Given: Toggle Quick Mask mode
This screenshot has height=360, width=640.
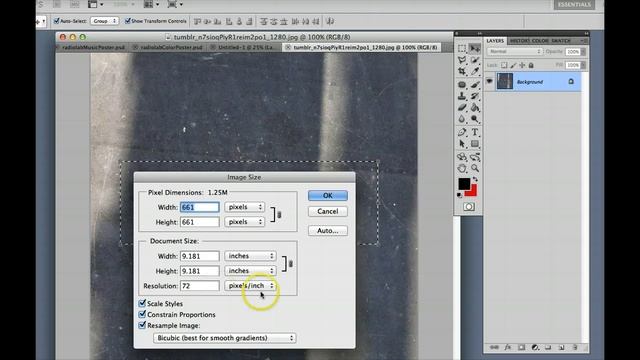Looking at the screenshot, I should 469,207.
